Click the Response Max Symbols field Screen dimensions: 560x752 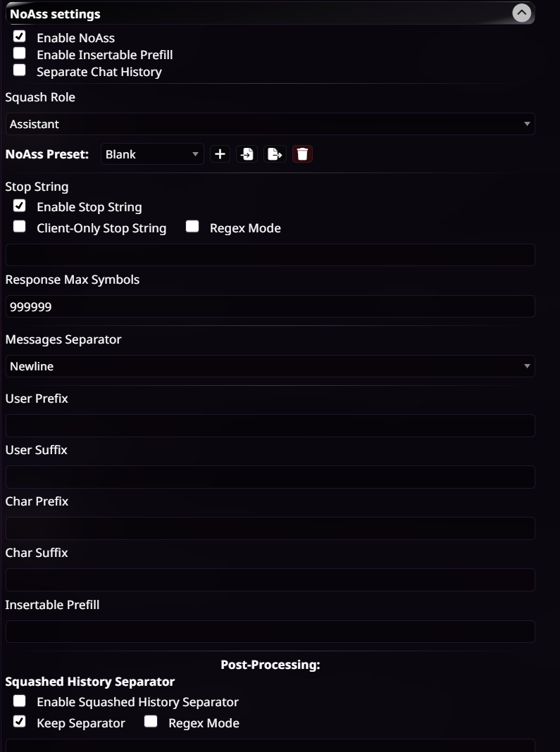pyautogui.click(x=270, y=306)
